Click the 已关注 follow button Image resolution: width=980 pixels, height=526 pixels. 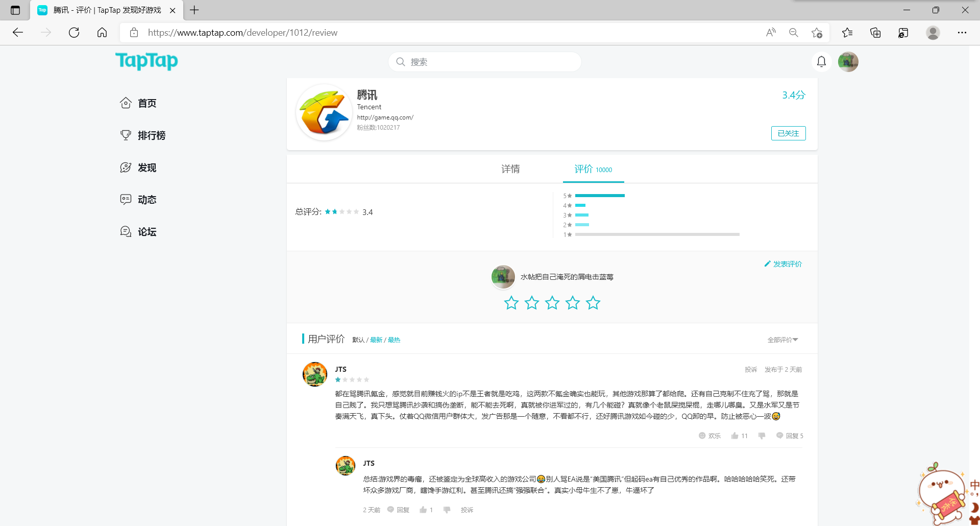[x=788, y=133]
